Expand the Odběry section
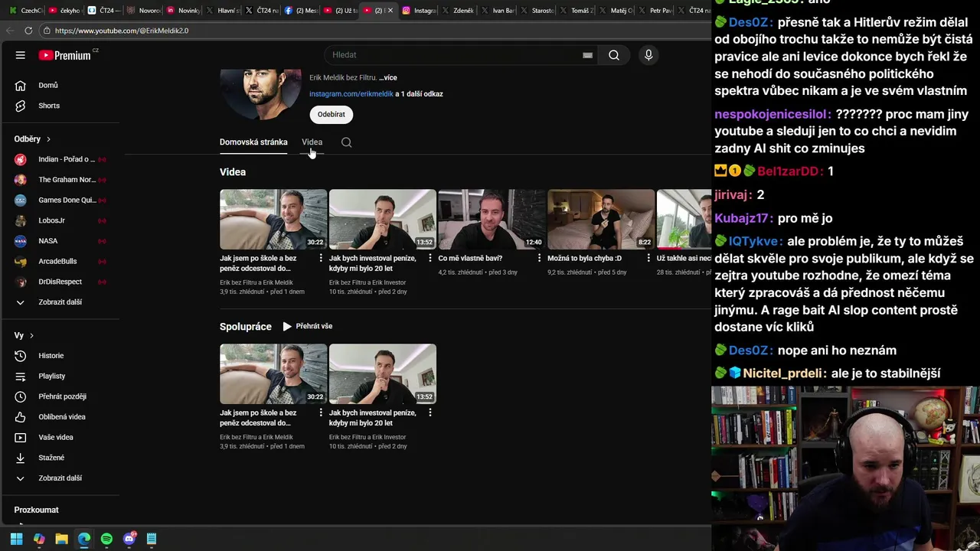The image size is (980, 551). coord(32,139)
